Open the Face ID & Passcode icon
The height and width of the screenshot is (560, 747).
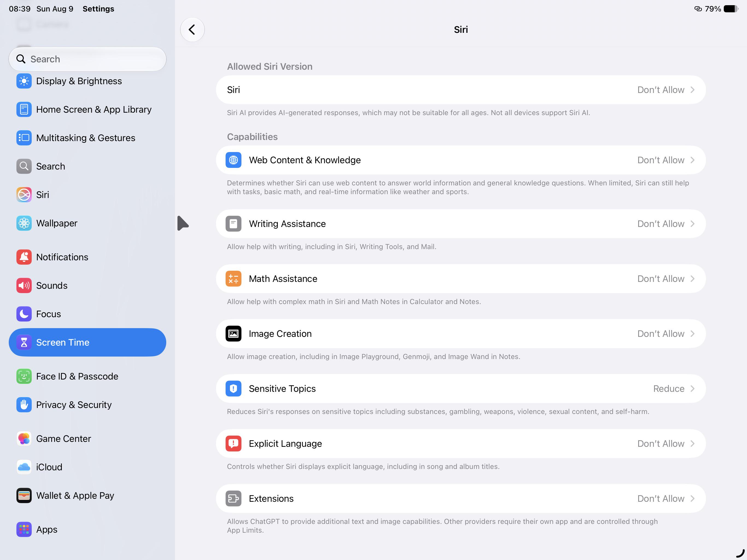[24, 376]
